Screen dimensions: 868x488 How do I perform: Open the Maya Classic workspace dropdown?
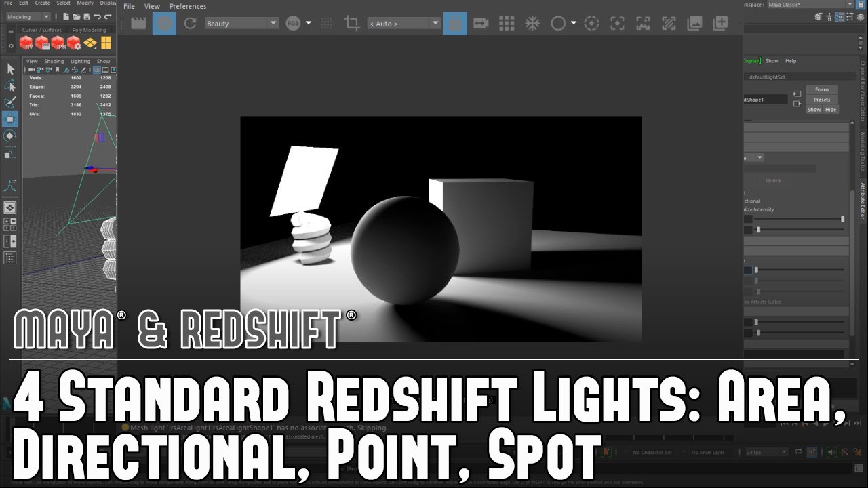[810, 5]
